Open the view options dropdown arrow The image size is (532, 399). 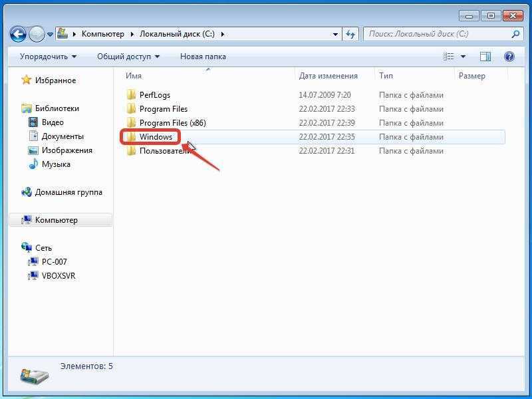tap(463, 57)
